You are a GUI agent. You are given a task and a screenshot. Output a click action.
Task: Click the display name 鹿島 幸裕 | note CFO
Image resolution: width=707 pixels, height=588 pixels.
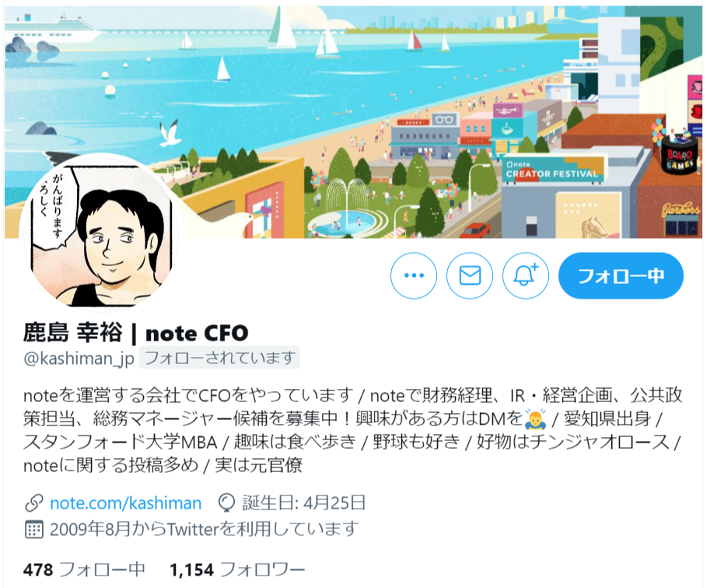(x=135, y=334)
